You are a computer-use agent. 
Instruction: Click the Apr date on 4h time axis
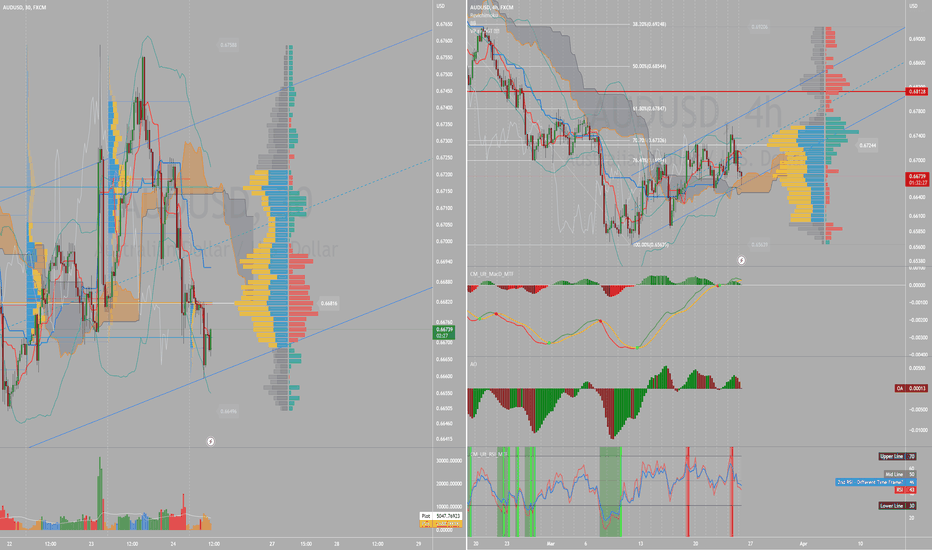tap(804, 543)
